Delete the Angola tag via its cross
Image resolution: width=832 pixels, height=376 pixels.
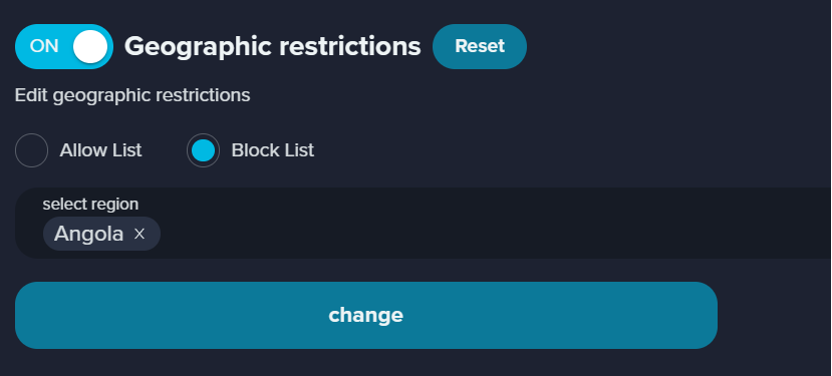(139, 234)
